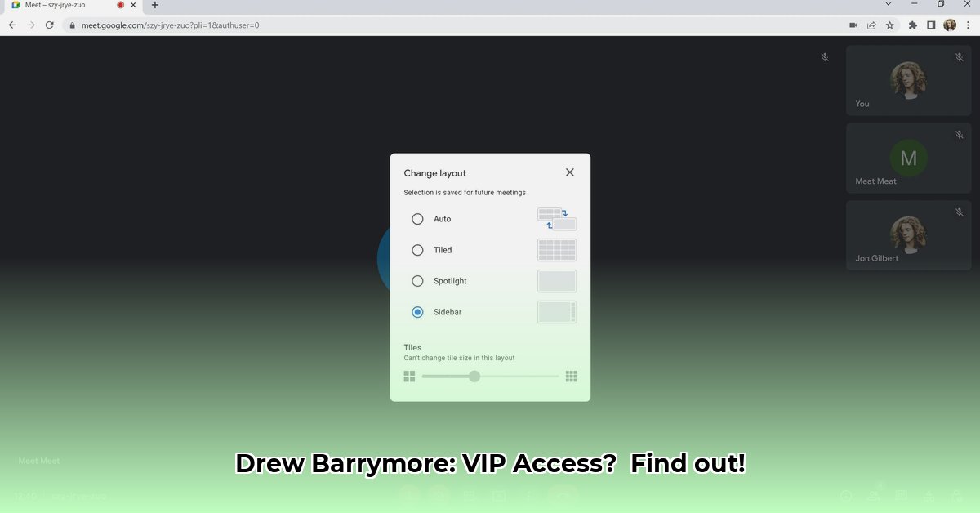Click the green M avatar of Meat Meat
Image resolution: width=980 pixels, height=513 pixels.
click(x=908, y=157)
